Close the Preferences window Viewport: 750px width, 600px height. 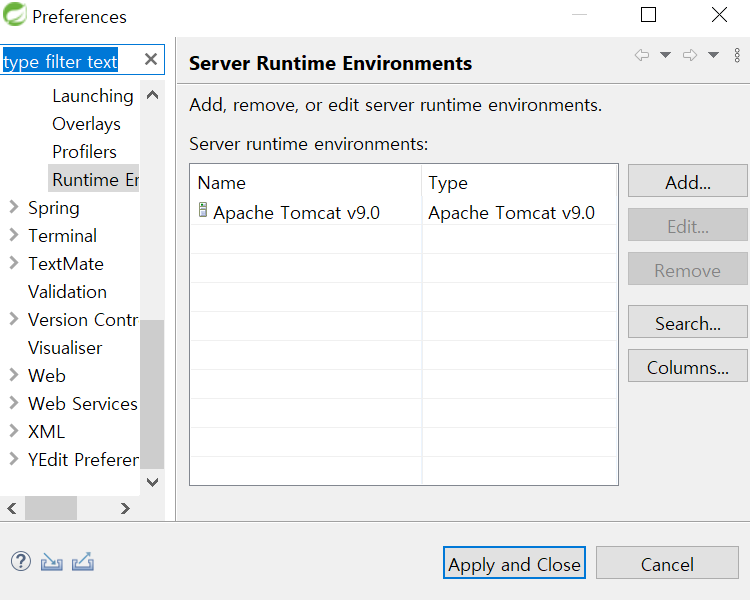coord(719,15)
